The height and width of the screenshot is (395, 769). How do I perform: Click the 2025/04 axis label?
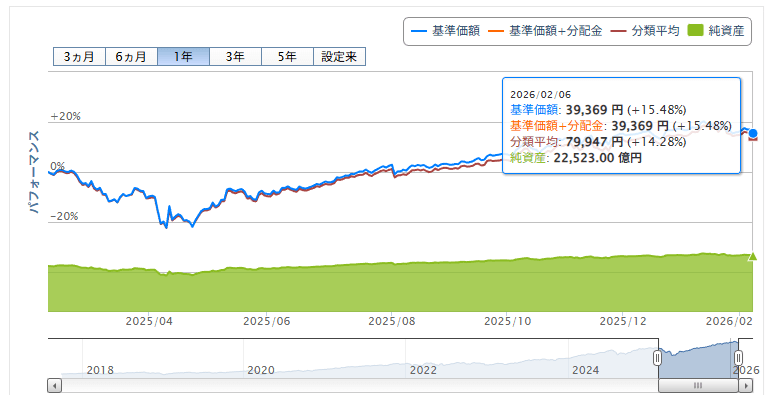[x=149, y=321]
